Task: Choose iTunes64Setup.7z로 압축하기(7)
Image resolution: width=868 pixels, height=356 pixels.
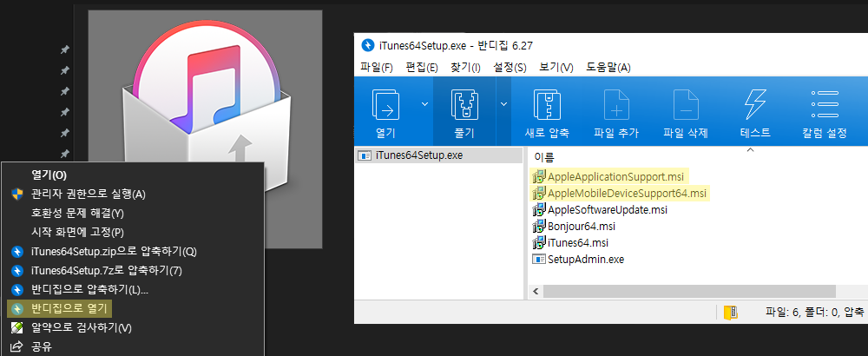Action: point(133,271)
